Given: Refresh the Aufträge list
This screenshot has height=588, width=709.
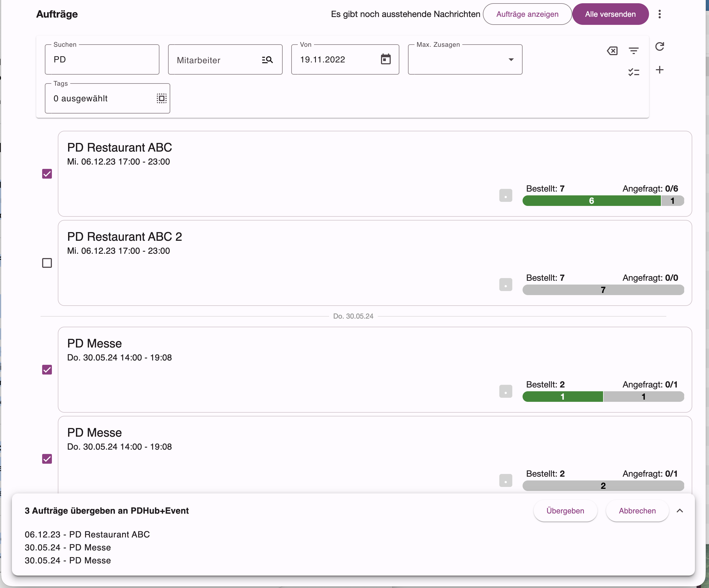Looking at the screenshot, I should pyautogui.click(x=659, y=46).
